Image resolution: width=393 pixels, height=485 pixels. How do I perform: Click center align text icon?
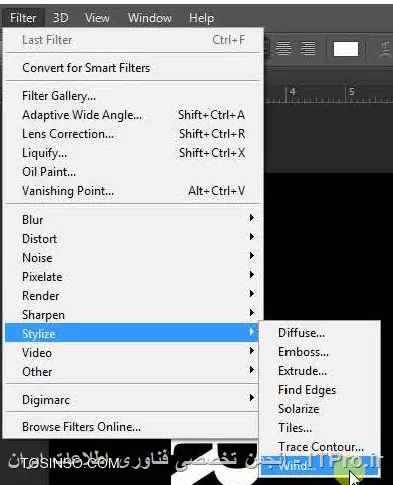(283, 49)
